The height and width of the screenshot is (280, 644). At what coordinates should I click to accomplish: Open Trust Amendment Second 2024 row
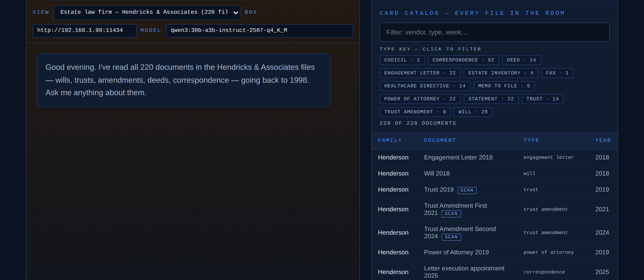tap(494, 233)
